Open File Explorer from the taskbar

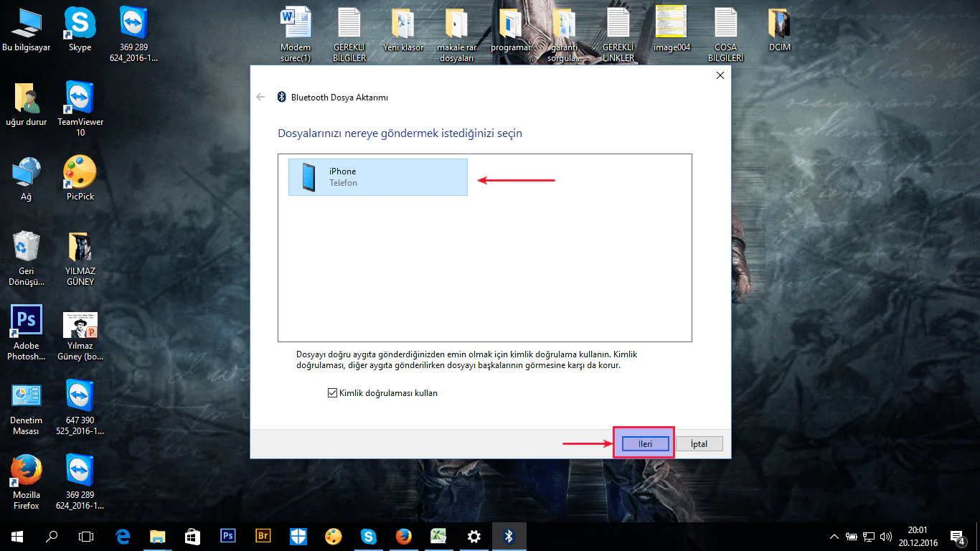pyautogui.click(x=158, y=536)
